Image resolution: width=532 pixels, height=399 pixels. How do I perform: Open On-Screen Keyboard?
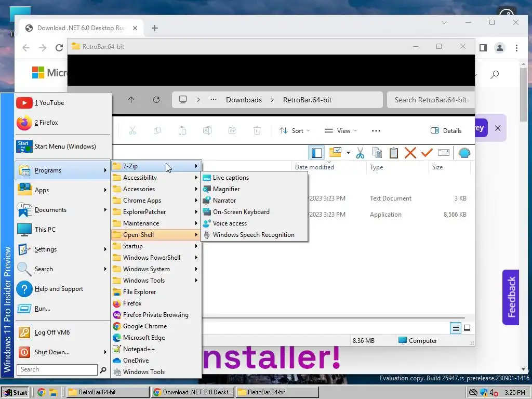(x=254, y=212)
